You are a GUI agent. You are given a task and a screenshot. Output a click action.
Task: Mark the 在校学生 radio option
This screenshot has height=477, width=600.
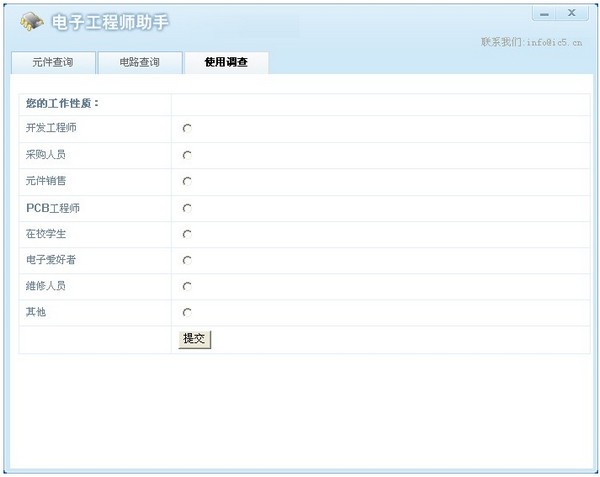[187, 234]
